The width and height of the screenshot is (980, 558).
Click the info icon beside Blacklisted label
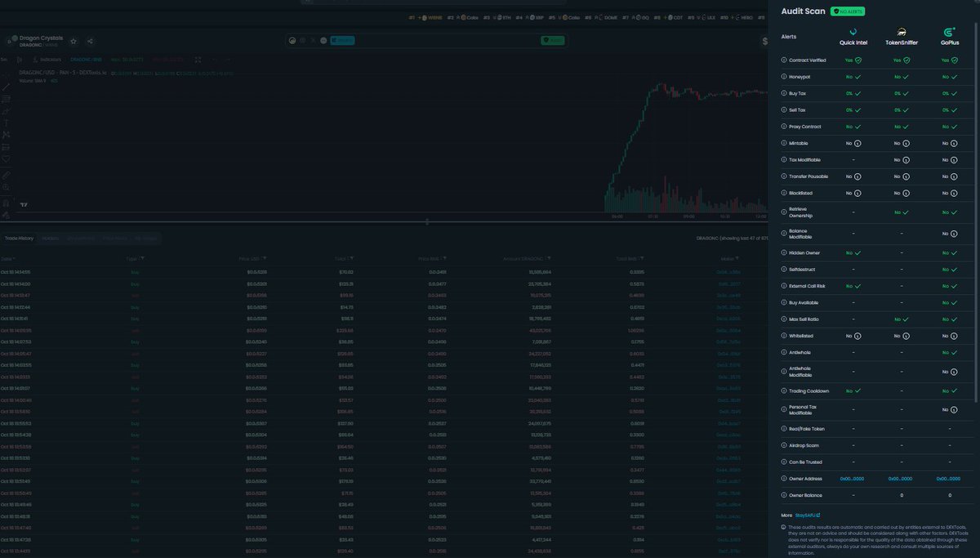(784, 193)
